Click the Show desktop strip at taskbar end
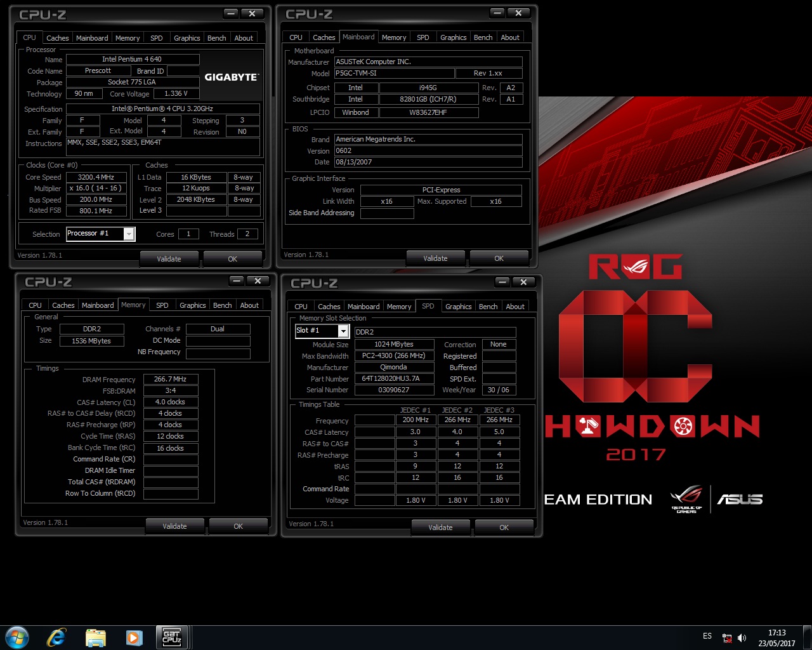The width and height of the screenshot is (812, 650). [x=807, y=637]
